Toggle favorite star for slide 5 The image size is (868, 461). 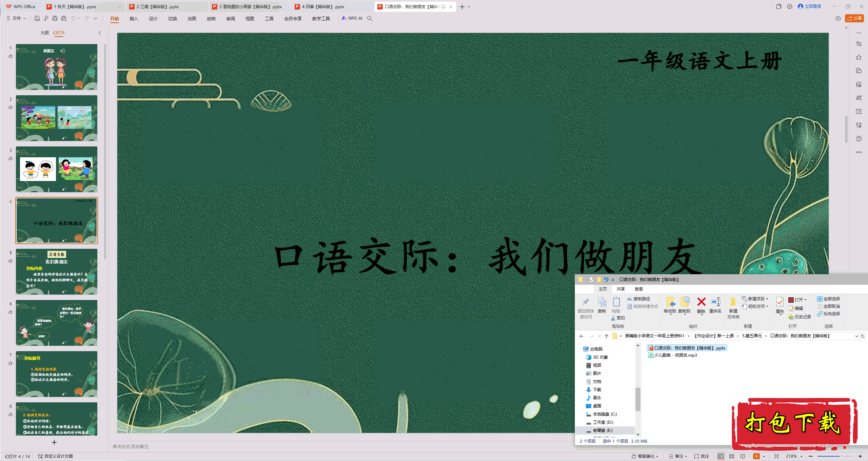click(11, 261)
